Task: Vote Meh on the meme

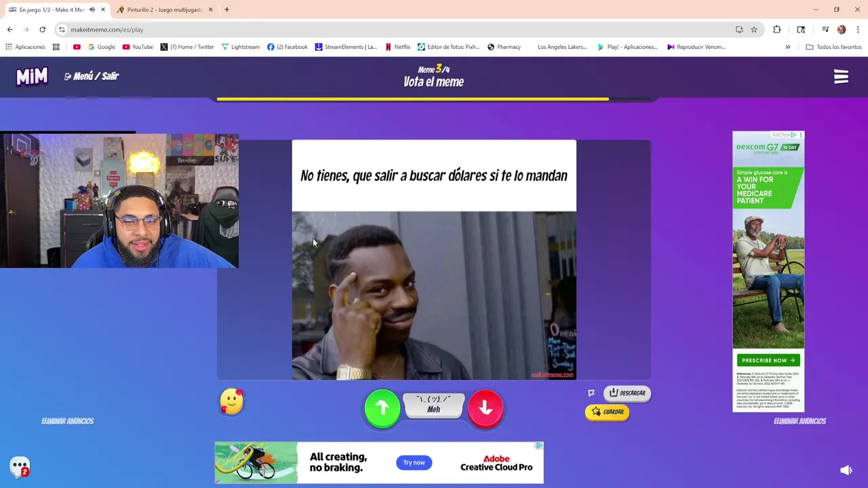Action: coord(434,405)
